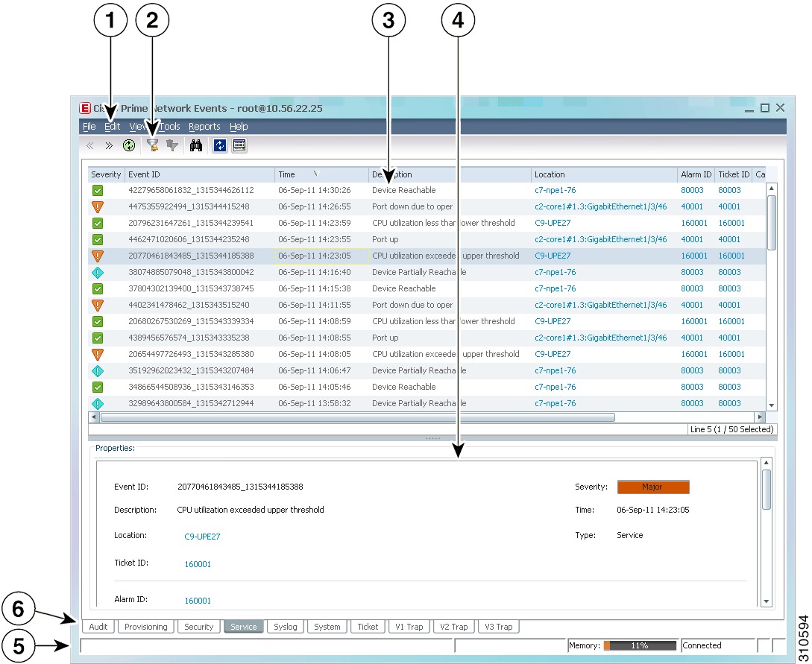The width and height of the screenshot is (812, 664).
Task: Sort table by the Time column header
Action: [321, 174]
